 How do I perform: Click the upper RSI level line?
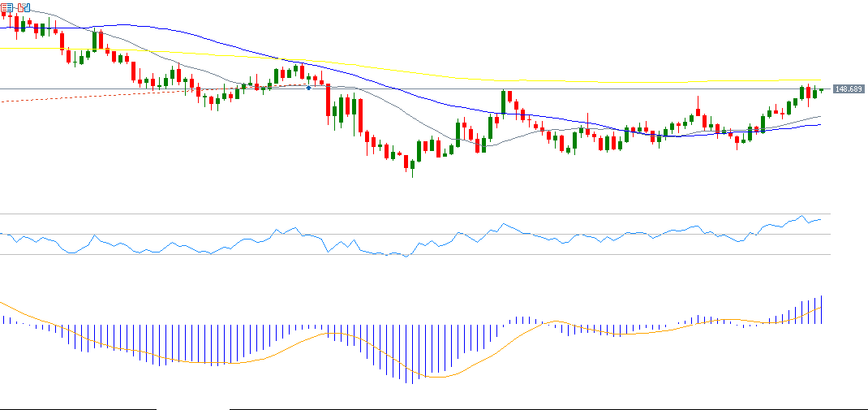[x=406, y=214]
